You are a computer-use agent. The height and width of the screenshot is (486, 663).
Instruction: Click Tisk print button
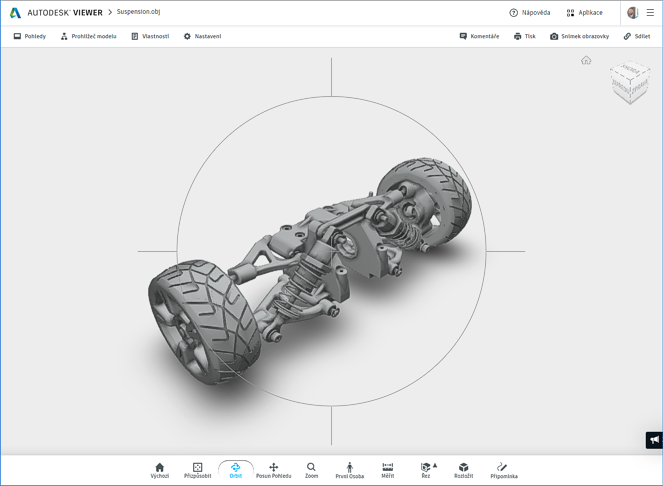(524, 36)
